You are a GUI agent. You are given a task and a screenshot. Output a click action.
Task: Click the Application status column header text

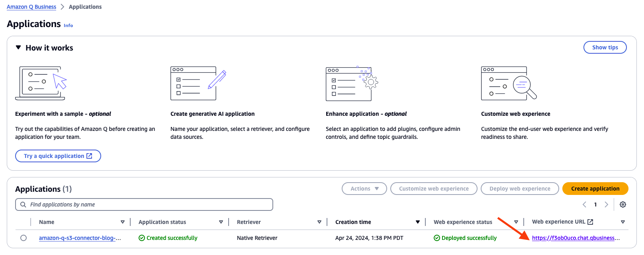(x=162, y=222)
